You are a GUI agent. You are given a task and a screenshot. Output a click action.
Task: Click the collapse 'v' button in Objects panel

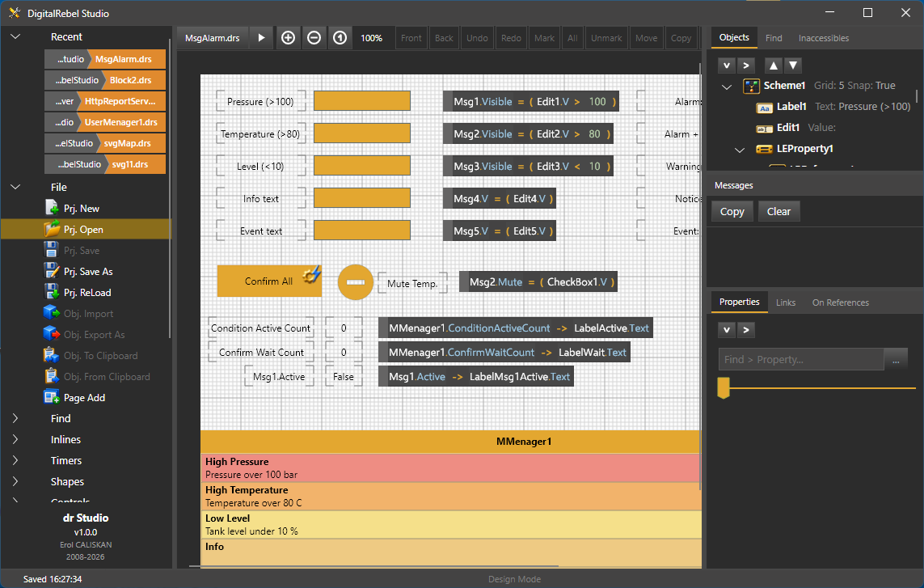pyautogui.click(x=727, y=66)
